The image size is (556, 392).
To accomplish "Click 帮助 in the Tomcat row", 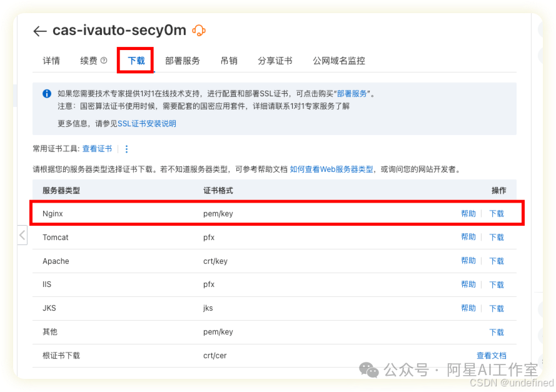I will (468, 237).
